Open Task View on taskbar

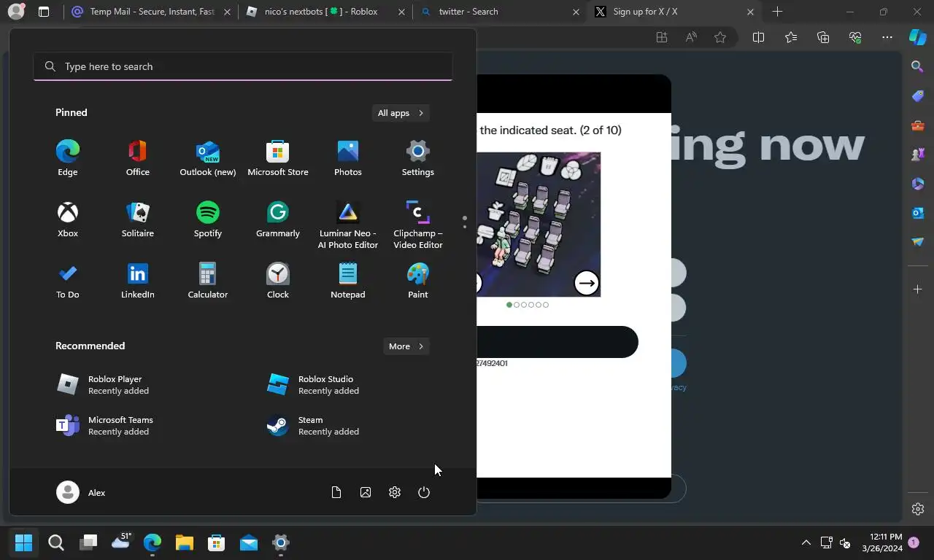(x=88, y=542)
